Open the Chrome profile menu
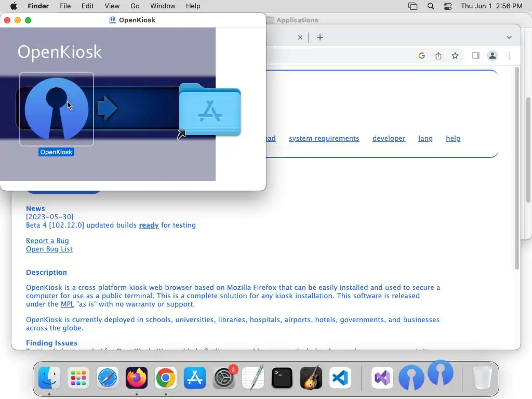532x399 pixels. [493, 56]
